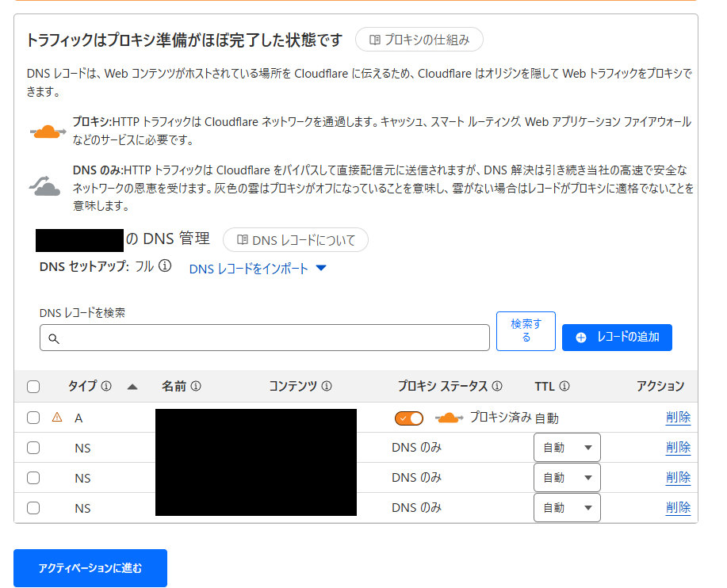This screenshot has width=727, height=588.
Task: Open the TTL 自動 dropdown of the first NS record
Action: 567,447
